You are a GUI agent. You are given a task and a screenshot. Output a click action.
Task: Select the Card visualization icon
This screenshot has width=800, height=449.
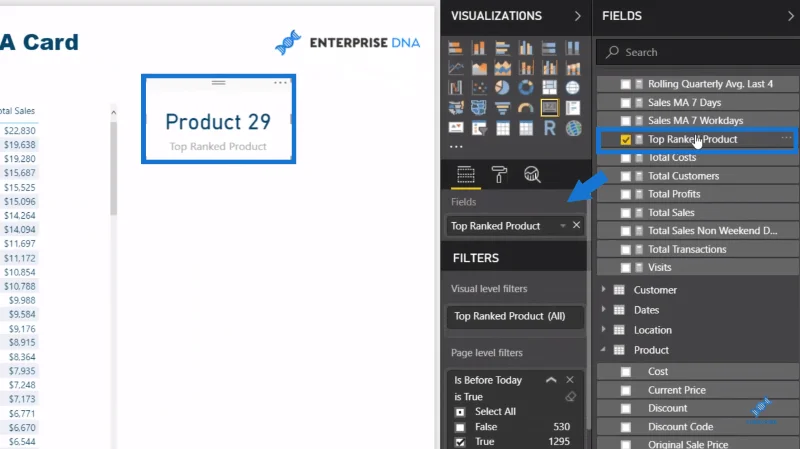click(x=549, y=108)
